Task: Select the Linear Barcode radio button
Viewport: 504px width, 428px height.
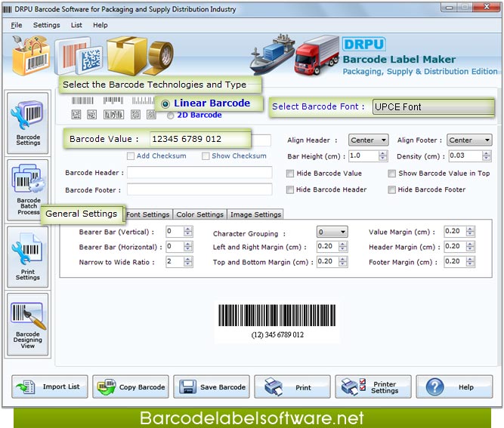Action: pos(165,104)
